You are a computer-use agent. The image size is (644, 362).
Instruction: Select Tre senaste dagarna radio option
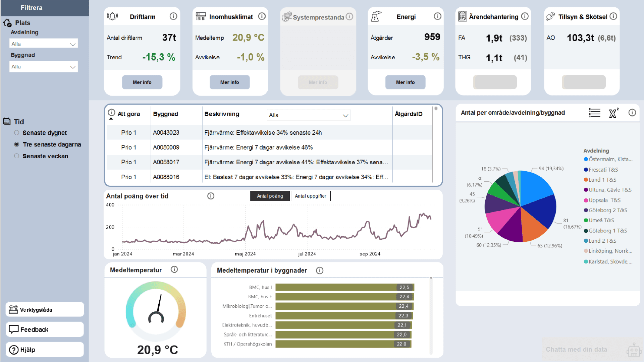(x=16, y=144)
